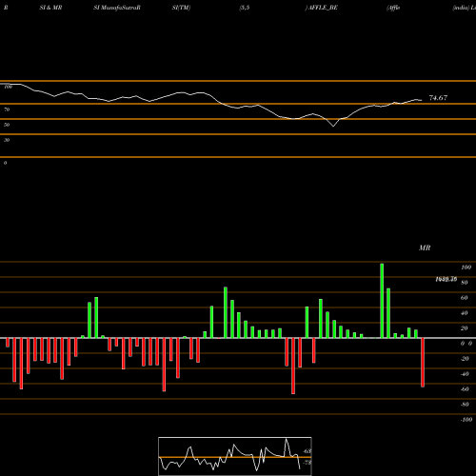The width and height of the screenshot is (476, 476).
Task: Click the MR indicator title label
Action: click(x=425, y=248)
